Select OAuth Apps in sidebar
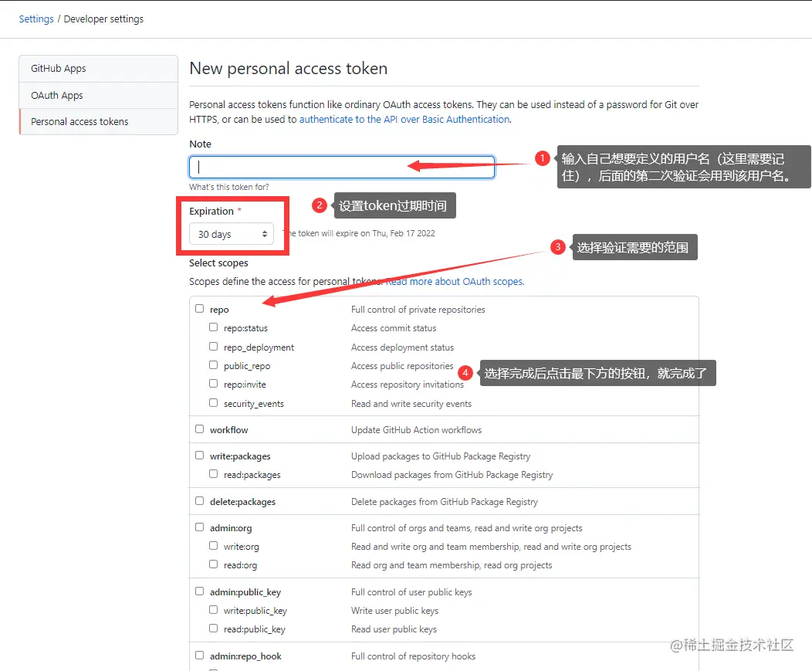The width and height of the screenshot is (812, 671). click(x=98, y=95)
